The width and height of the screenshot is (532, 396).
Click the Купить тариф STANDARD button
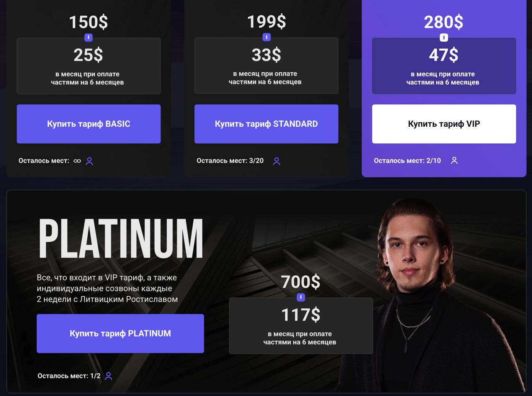pos(266,124)
